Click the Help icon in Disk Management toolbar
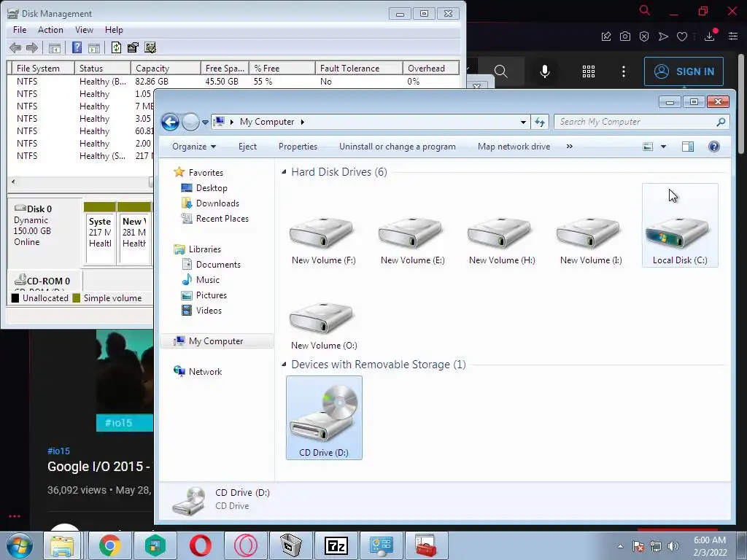 [77, 47]
